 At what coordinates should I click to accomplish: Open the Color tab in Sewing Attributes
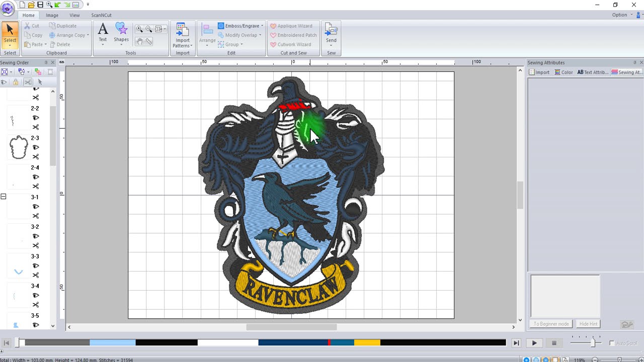click(563, 72)
